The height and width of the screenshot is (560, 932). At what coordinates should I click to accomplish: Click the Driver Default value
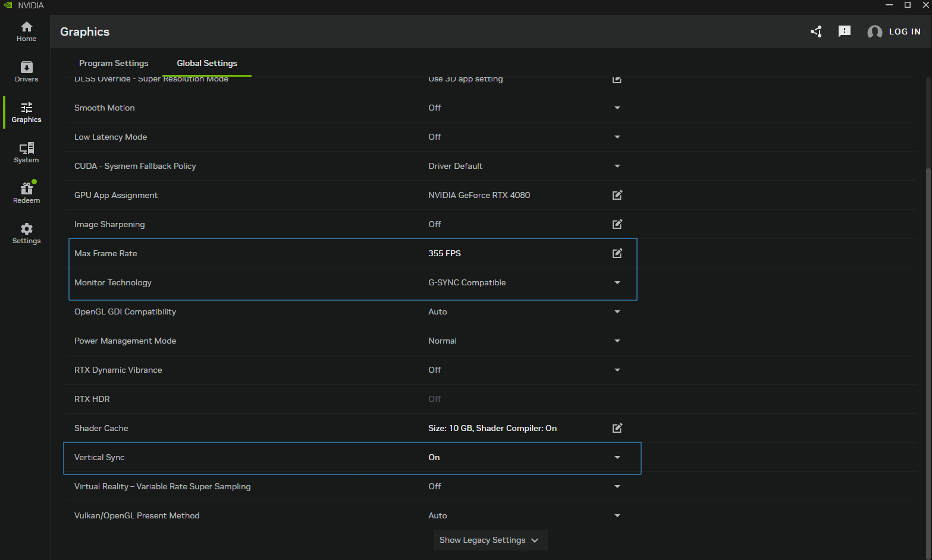point(455,166)
